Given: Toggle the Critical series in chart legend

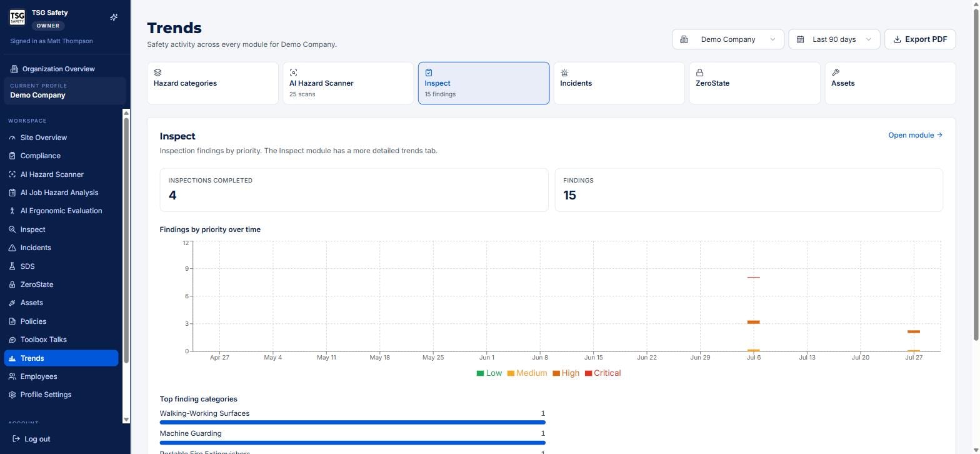Looking at the screenshot, I should [602, 373].
